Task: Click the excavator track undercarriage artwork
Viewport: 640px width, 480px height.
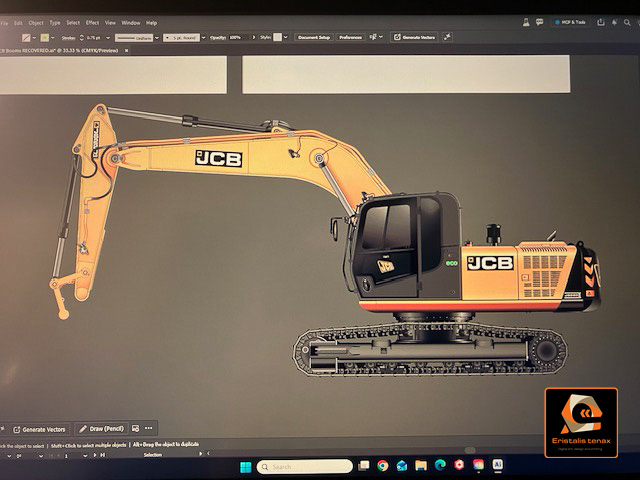Action: coord(430,348)
